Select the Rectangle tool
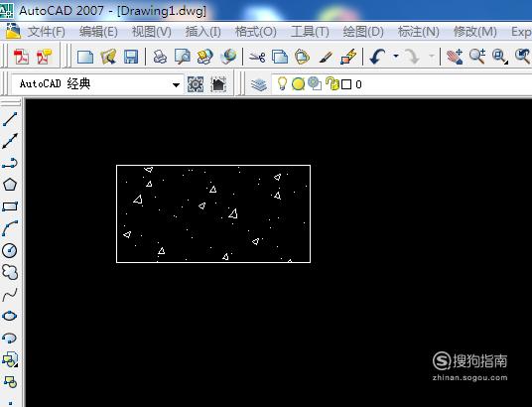Image resolution: width=532 pixels, height=407 pixels. point(10,206)
